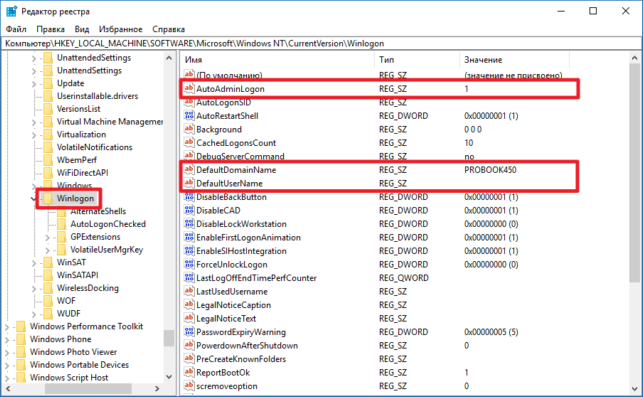Select the VersionsList key
643x397 pixels.
[x=78, y=109]
